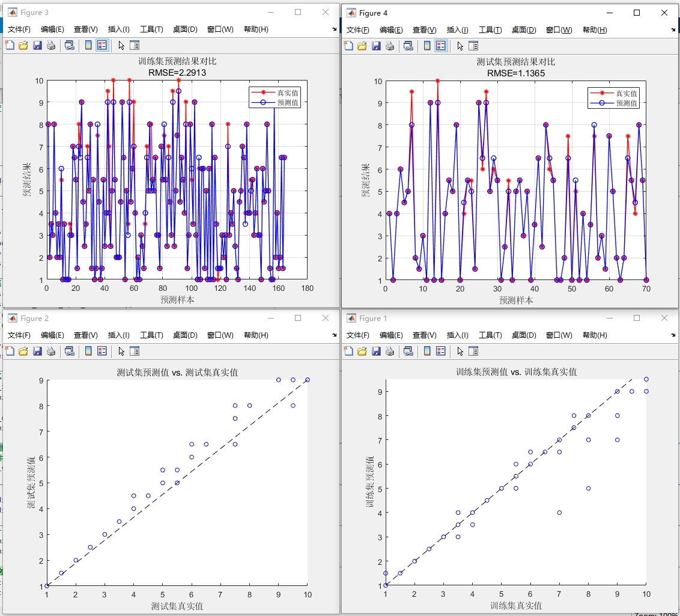The image size is (680, 616).
Task: Expand the menu overflow chevron in Figure 3
Action: (334, 29)
